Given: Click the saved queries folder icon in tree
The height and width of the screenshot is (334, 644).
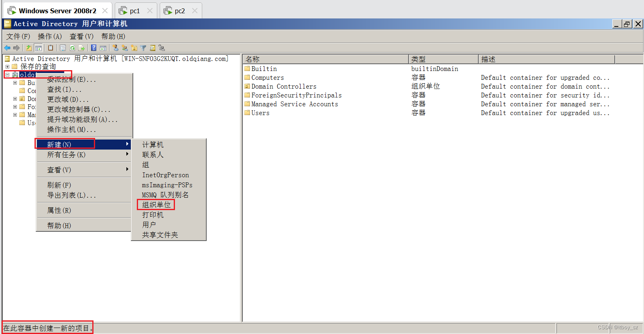Looking at the screenshot, I should [15, 67].
